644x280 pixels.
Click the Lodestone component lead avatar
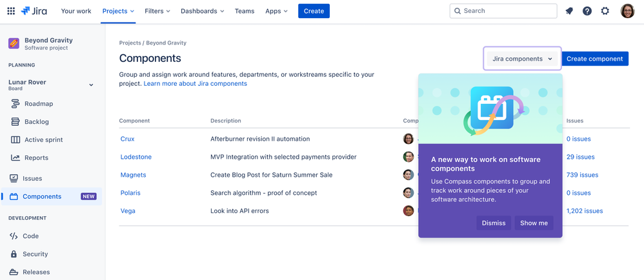408,157
